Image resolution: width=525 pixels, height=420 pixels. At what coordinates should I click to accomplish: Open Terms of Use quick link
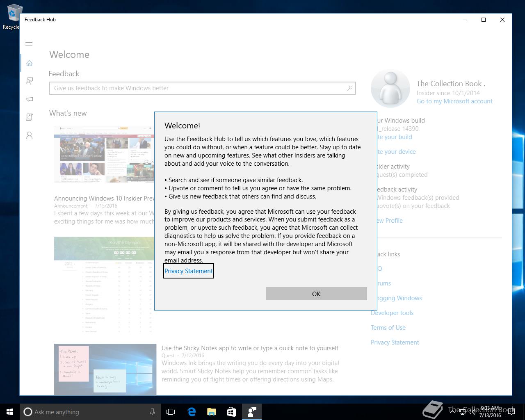point(388,328)
